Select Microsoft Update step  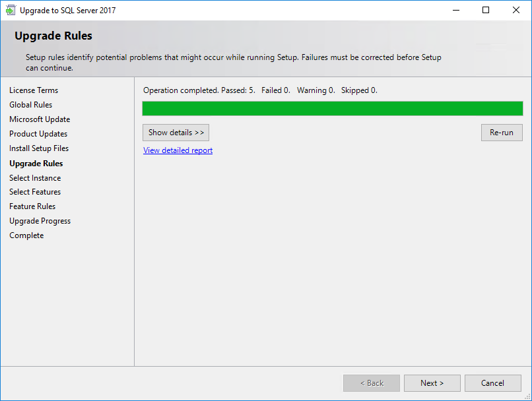[40, 119]
